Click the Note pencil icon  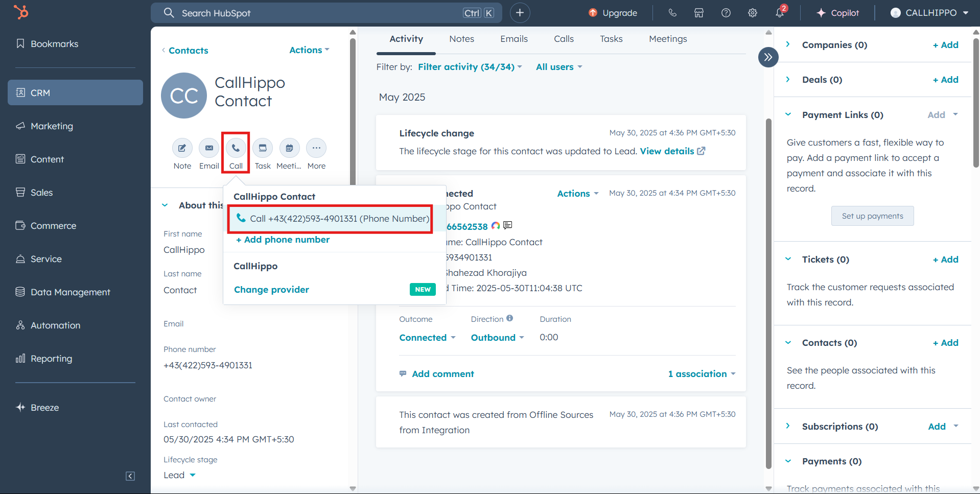[x=182, y=148]
